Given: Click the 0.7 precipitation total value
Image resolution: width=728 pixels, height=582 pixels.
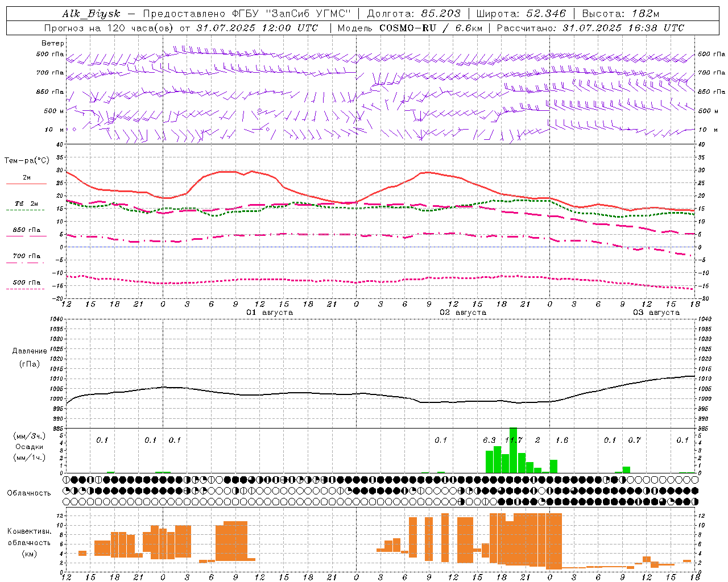Looking at the screenshot, I should click(x=635, y=440).
